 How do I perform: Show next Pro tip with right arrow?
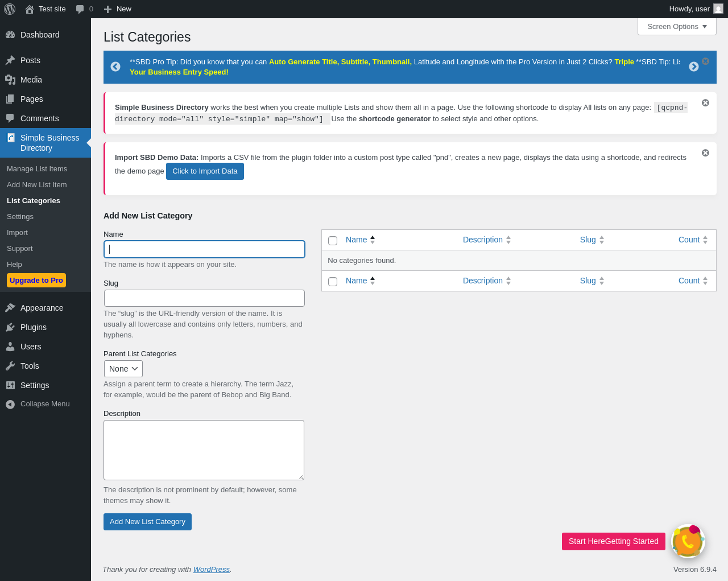[694, 67]
